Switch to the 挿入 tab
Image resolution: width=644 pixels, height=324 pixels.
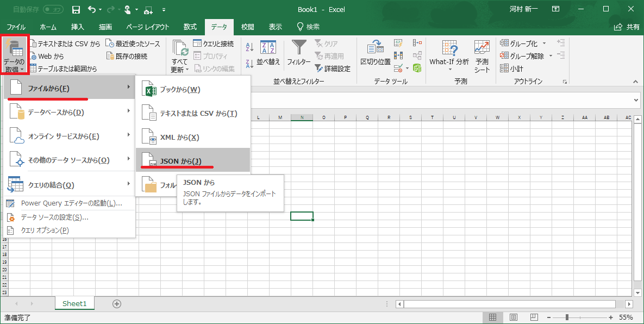click(x=78, y=27)
